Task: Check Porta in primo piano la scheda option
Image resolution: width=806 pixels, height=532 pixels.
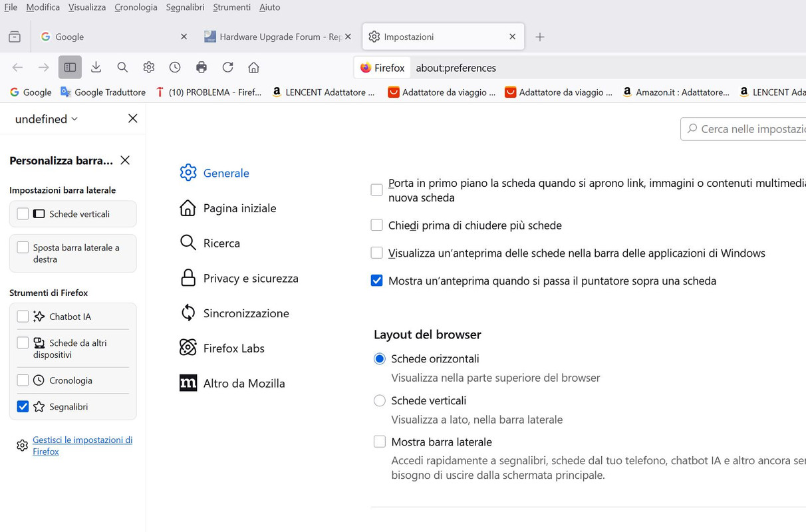Action: 376,190
